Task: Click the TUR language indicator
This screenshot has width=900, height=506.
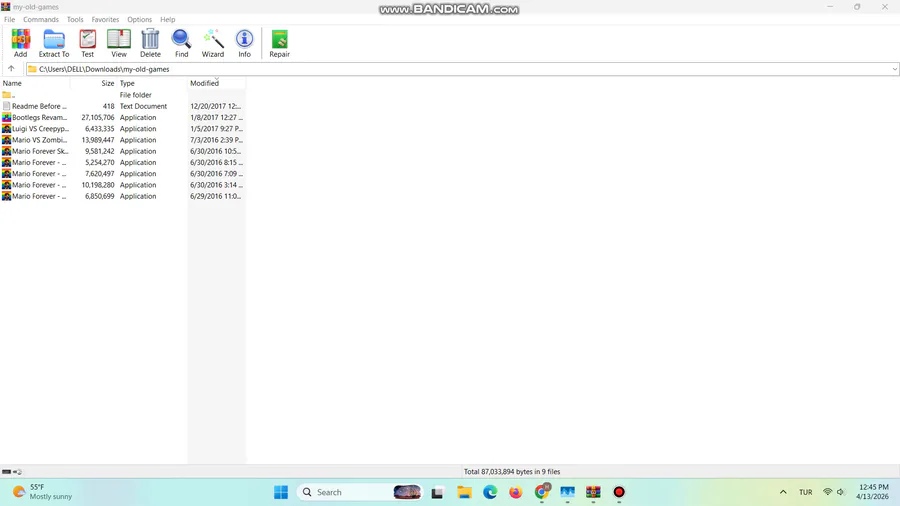Action: [806, 492]
